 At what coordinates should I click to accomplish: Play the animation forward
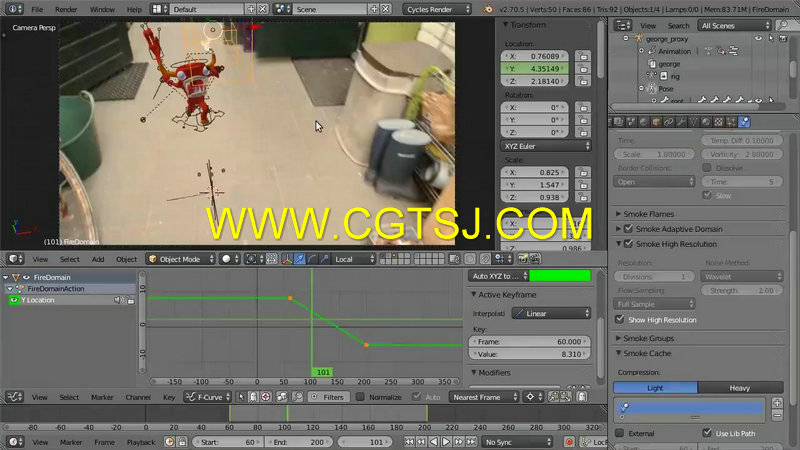[x=446, y=442]
